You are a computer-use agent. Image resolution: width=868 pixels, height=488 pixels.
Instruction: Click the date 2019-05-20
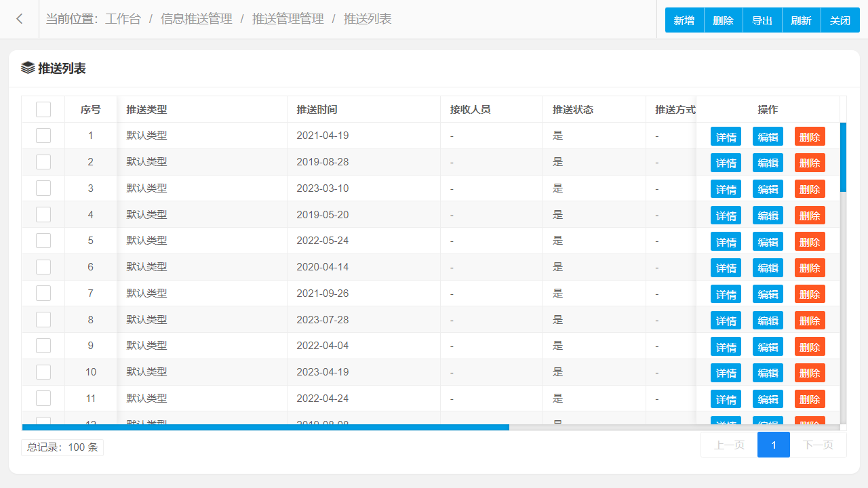[x=323, y=214]
